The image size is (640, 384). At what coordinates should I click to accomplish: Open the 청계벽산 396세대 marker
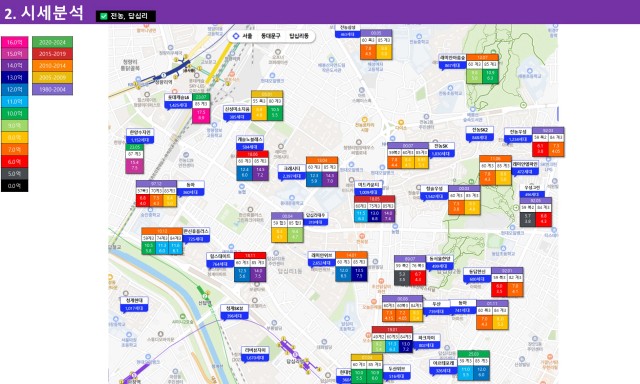coord(234,312)
